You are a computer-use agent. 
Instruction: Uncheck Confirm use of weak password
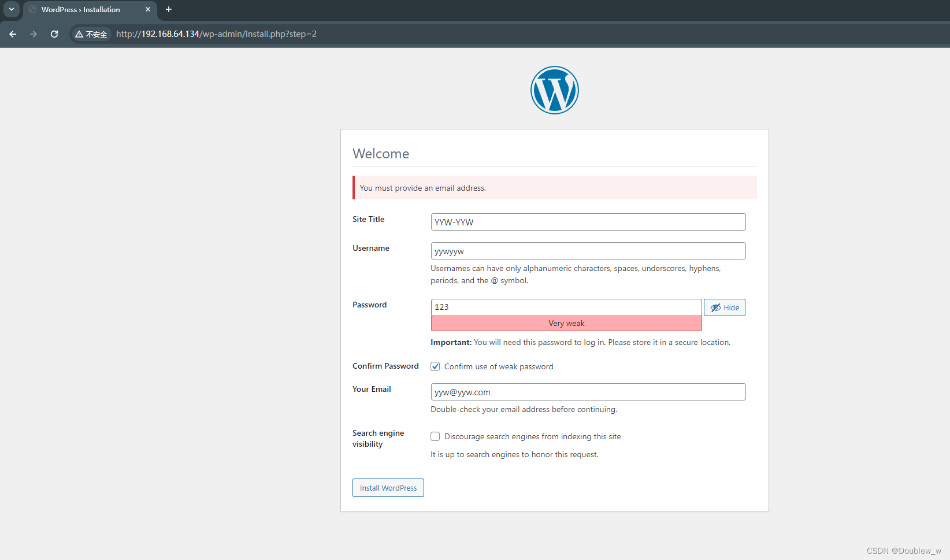point(435,366)
